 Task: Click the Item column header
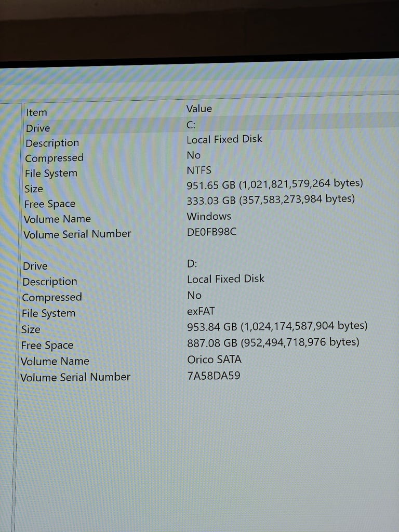coord(37,112)
